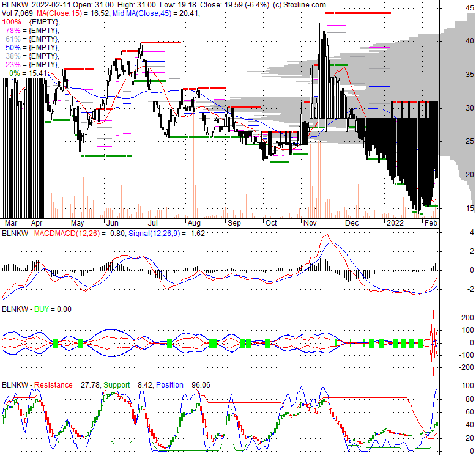Click the "15" price axis label

click(470, 208)
